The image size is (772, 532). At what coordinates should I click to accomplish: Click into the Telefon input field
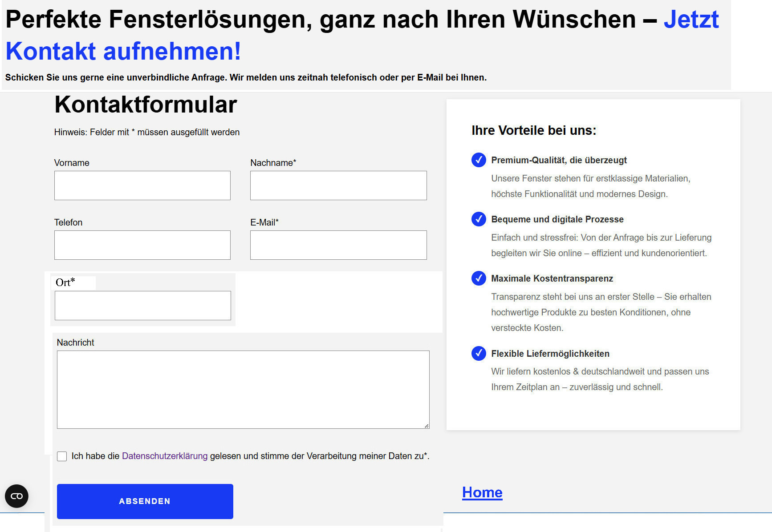click(x=142, y=245)
